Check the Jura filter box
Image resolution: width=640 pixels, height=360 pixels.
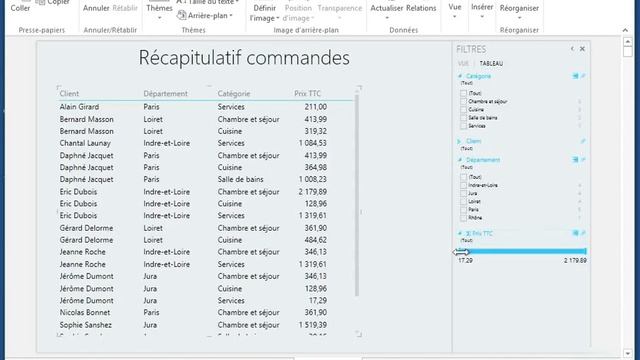[x=463, y=193]
